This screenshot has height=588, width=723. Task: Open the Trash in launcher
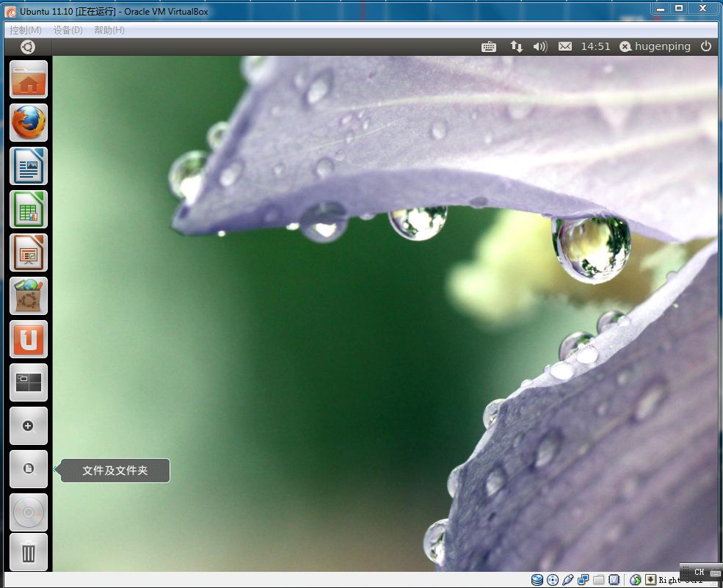pos(29,553)
